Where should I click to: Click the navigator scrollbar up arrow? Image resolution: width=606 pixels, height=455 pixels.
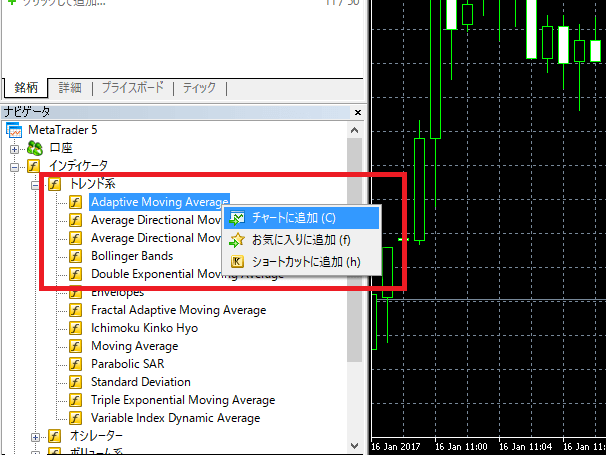(x=354, y=130)
